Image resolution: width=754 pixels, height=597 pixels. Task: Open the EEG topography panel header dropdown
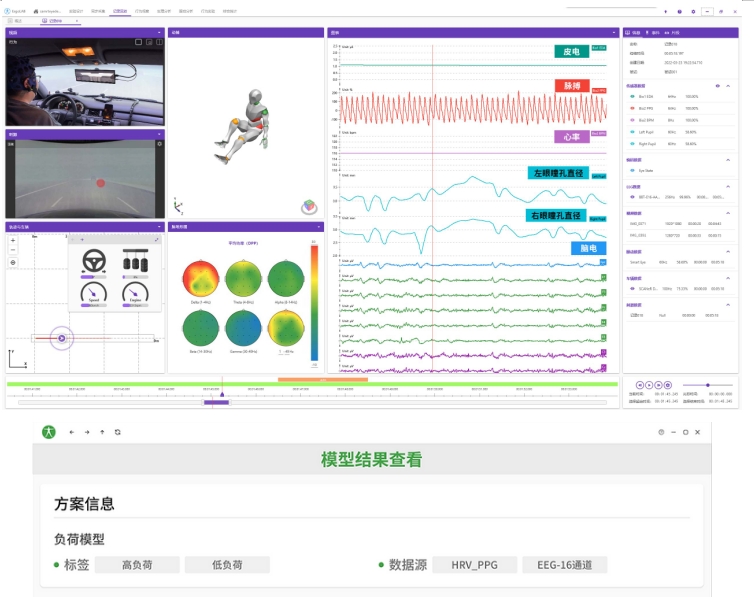point(318,227)
